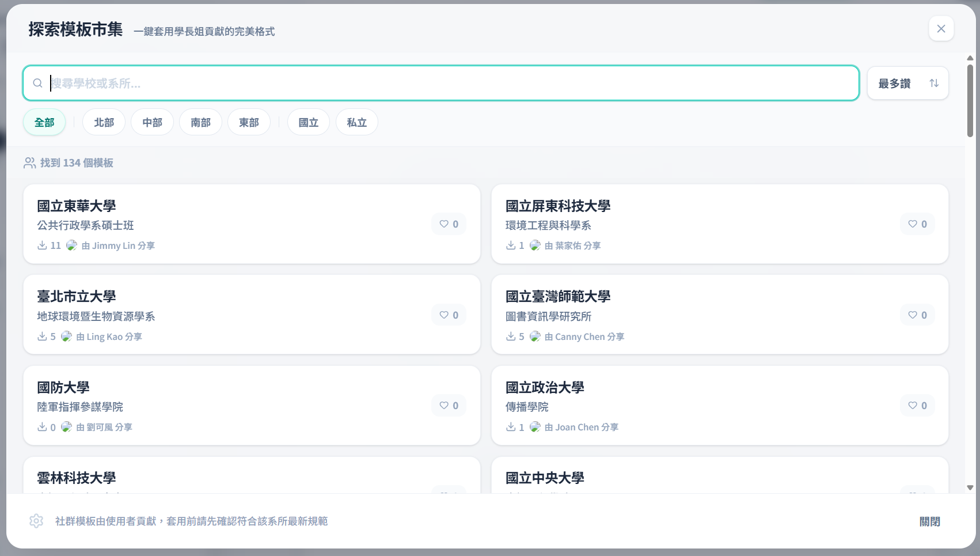Click the 找到 134 個模板 result count
980x556 pixels.
(x=77, y=163)
